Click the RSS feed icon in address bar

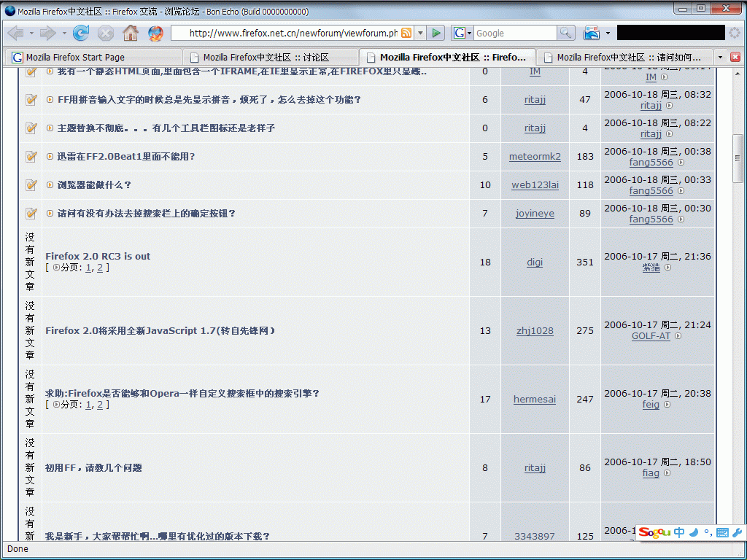tap(406, 33)
